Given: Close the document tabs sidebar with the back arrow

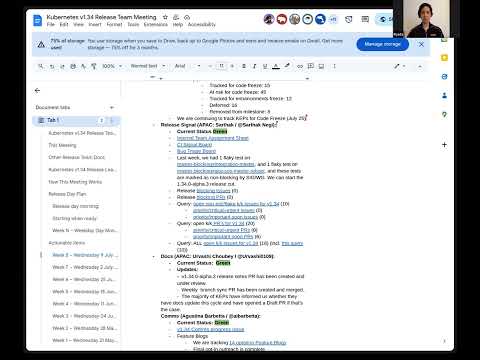Looking at the screenshot, I should coord(37,90).
